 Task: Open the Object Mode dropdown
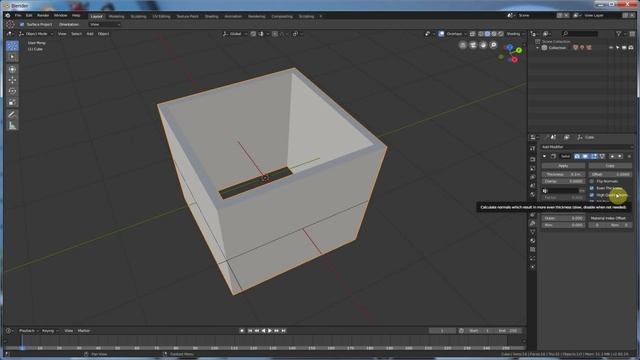click(x=36, y=34)
